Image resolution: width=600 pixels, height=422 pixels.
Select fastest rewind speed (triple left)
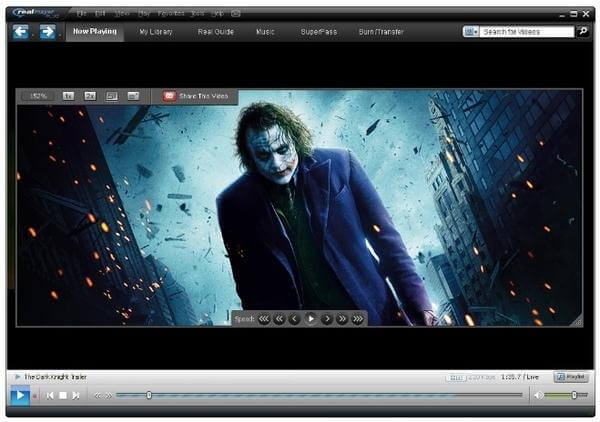(x=264, y=319)
